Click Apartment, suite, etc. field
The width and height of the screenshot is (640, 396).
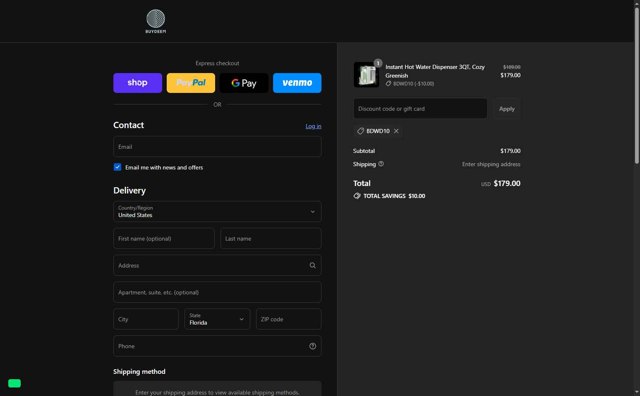[x=217, y=292]
